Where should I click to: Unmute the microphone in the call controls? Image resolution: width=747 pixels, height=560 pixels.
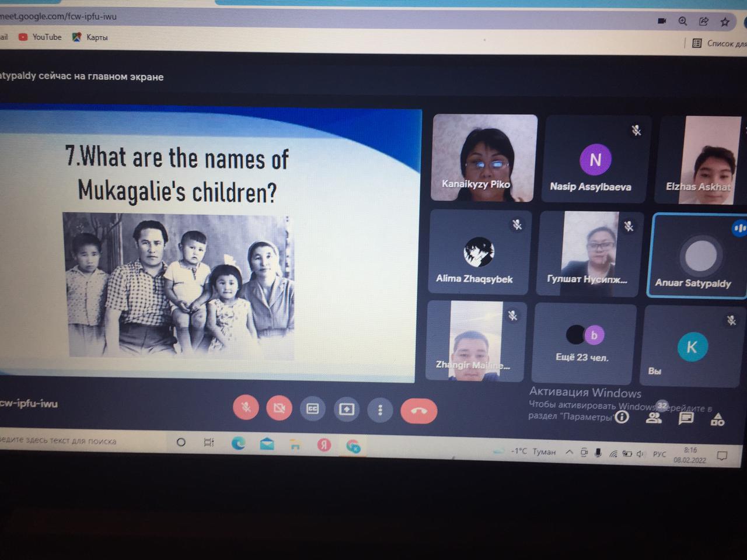246,408
